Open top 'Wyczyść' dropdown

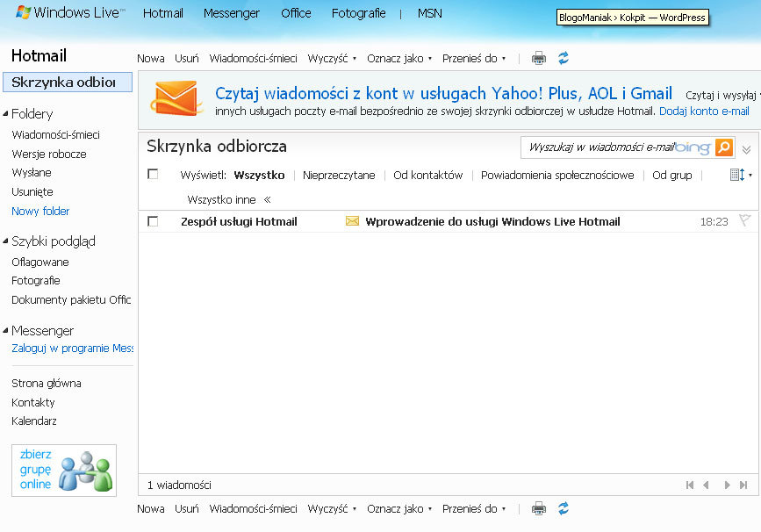tap(332, 59)
